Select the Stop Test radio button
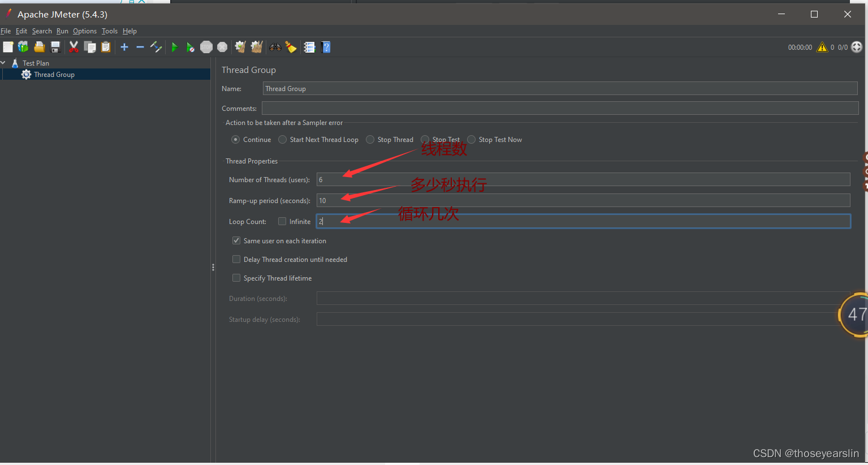The image size is (868, 465). 425,139
